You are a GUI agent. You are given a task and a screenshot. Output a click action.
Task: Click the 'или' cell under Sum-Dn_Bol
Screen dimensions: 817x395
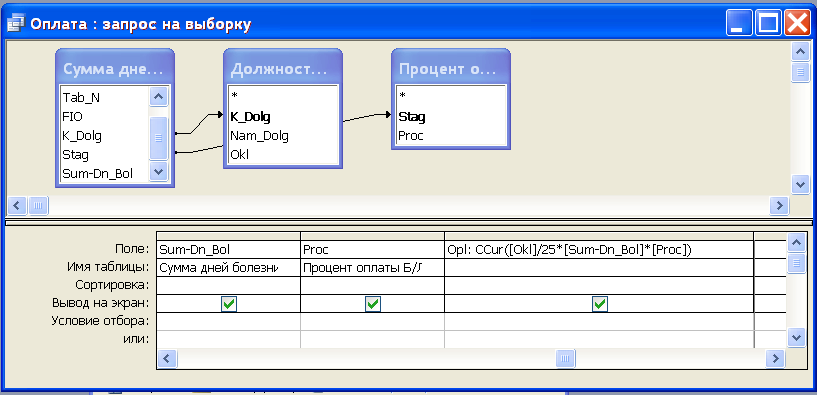pos(228,339)
